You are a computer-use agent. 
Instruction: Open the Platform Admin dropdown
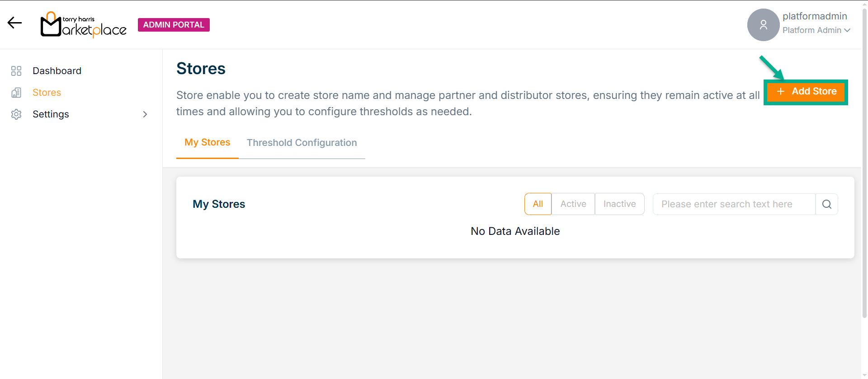click(816, 30)
